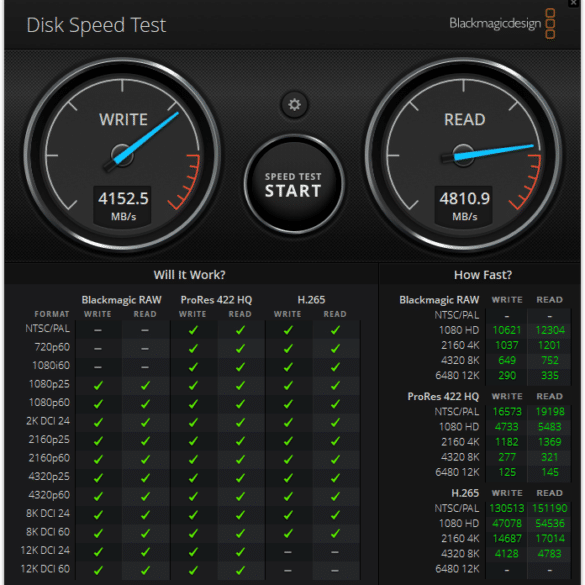Click the WRITE gauge label
The image size is (585, 585).
123,120
